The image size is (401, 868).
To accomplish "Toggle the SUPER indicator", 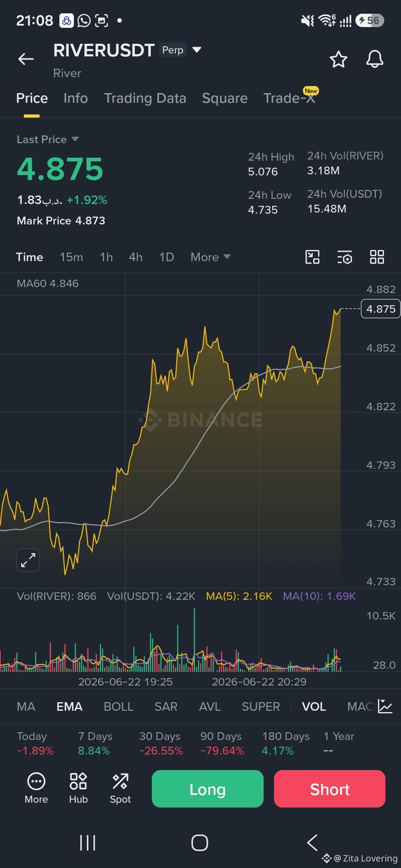I will coord(261,707).
